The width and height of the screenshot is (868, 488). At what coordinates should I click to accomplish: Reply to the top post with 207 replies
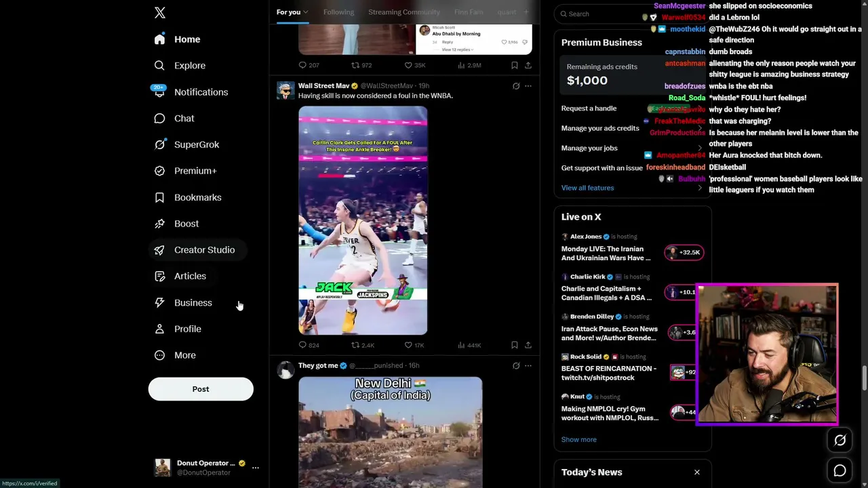click(x=309, y=65)
